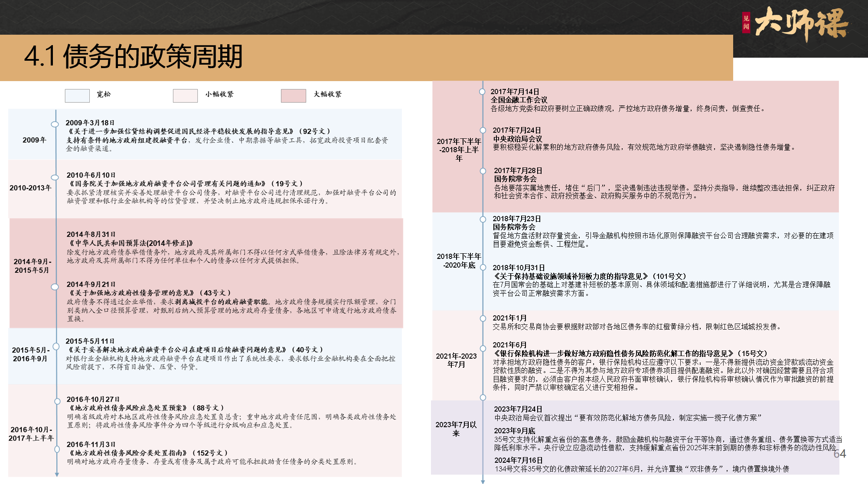
Task: Click the 国务院常务会 heading under 2018年7月23日
Action: pyautogui.click(x=514, y=227)
